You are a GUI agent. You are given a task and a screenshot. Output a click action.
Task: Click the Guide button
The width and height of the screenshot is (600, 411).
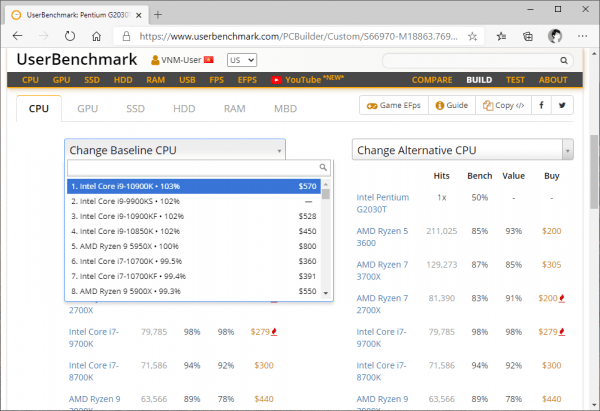coord(452,105)
